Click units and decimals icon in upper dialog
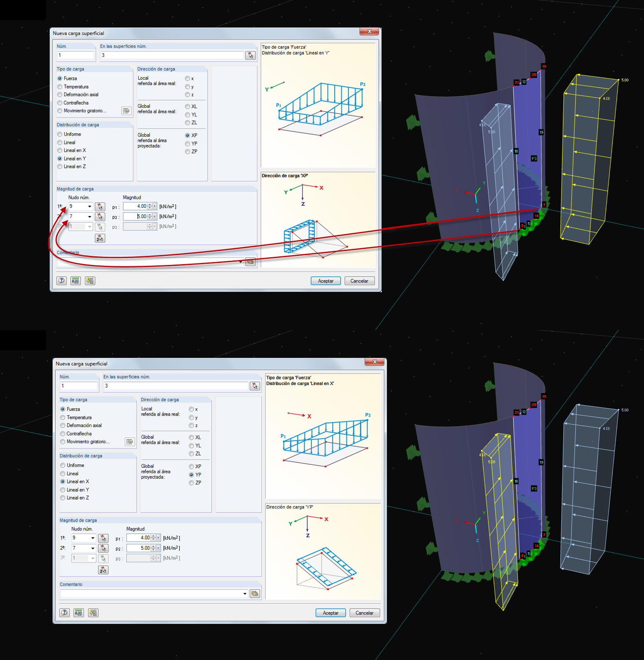This screenshot has width=644, height=660. pyautogui.click(x=76, y=281)
